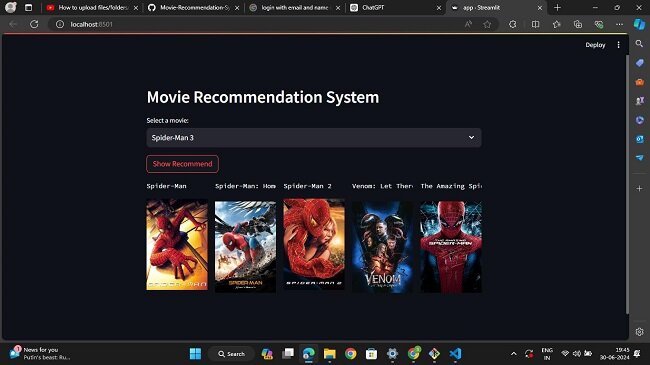The height and width of the screenshot is (365, 650).
Task: Click the sidebar search icon
Action: 639,44
